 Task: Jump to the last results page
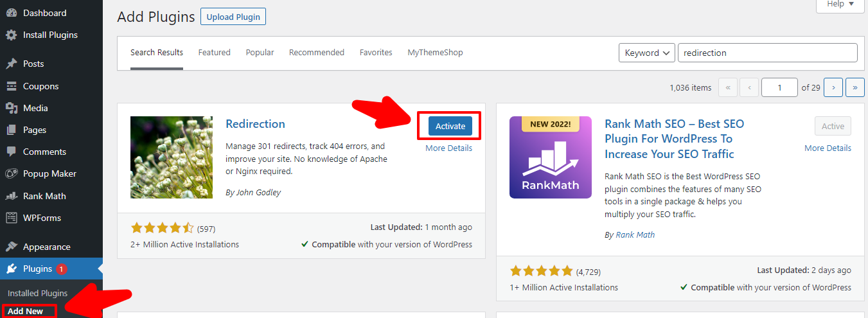tap(855, 87)
